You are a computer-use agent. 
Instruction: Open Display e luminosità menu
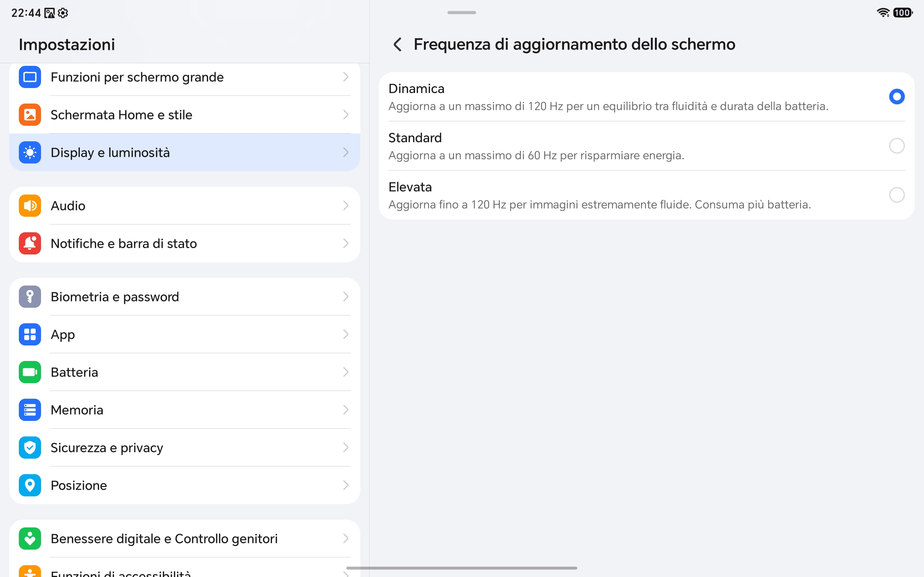click(x=184, y=152)
